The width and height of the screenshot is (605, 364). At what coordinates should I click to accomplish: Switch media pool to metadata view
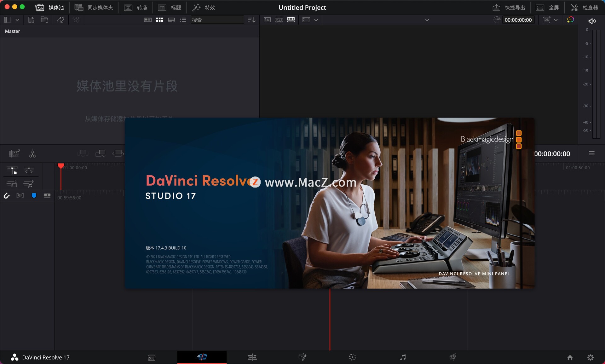coord(148,20)
